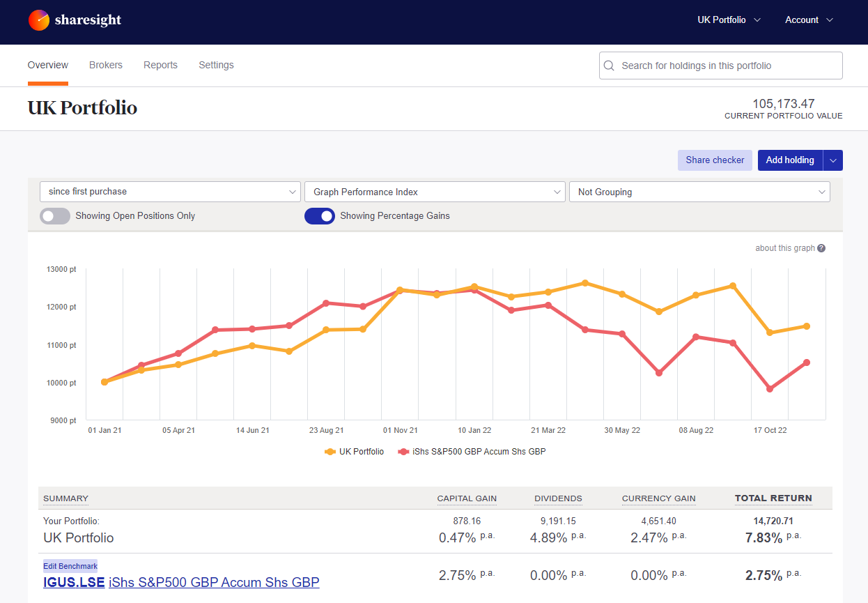The image size is (868, 603).
Task: Click the Share checker button
Action: (715, 160)
